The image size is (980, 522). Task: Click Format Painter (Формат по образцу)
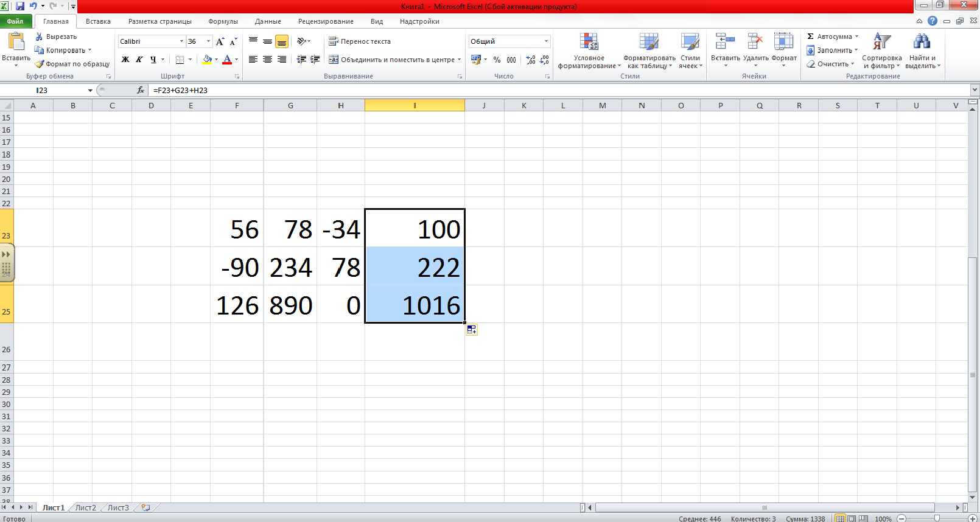(x=72, y=64)
